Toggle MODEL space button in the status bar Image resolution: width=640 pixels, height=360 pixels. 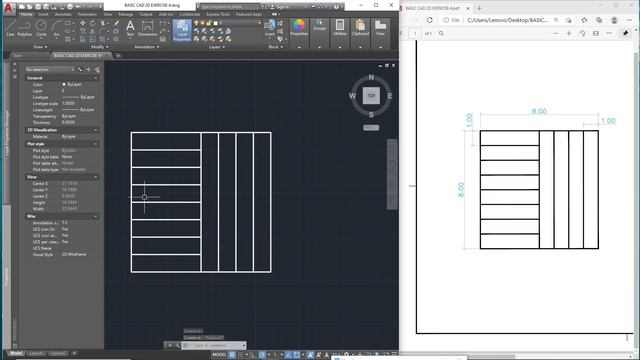219,355
